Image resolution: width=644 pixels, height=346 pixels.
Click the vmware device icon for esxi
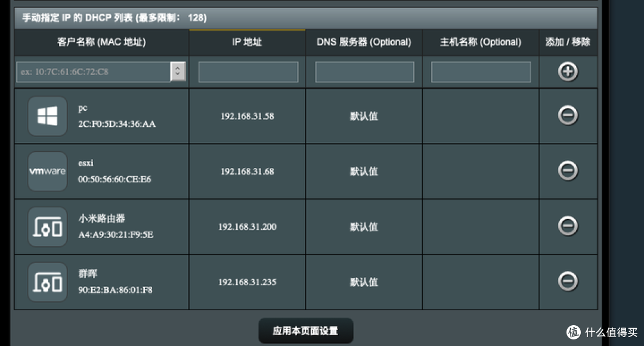pyautogui.click(x=47, y=172)
